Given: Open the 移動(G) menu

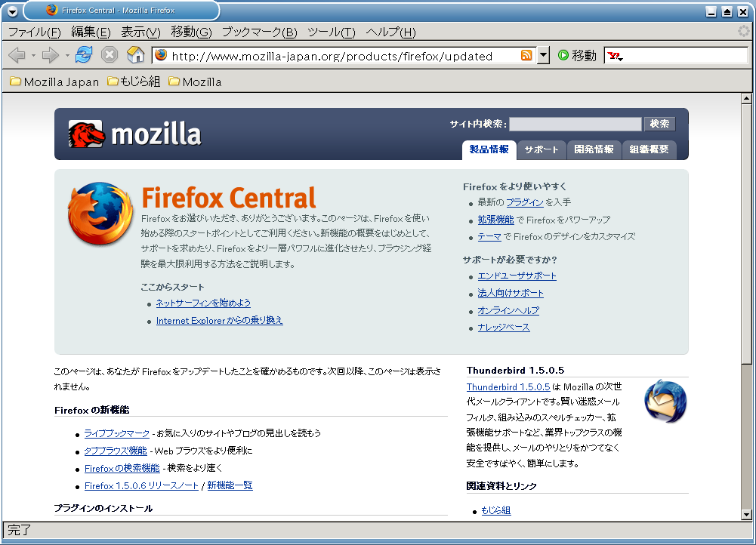Looking at the screenshot, I should pos(191,32).
